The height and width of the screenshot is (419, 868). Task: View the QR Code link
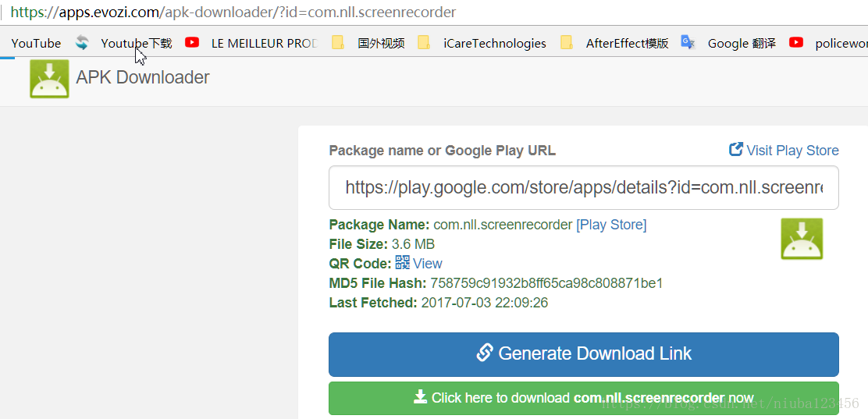pos(427,264)
